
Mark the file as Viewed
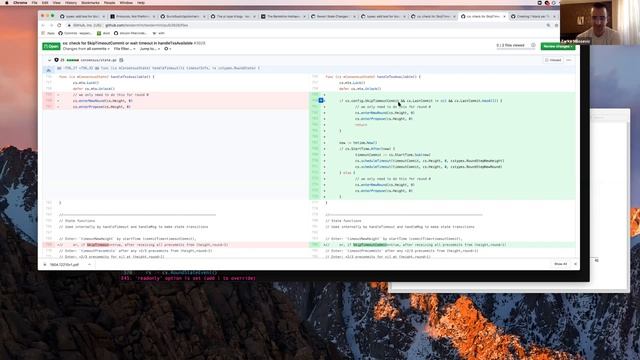553,60
